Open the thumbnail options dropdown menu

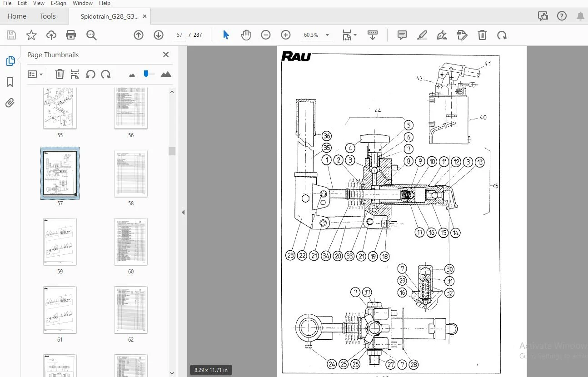[x=35, y=74]
